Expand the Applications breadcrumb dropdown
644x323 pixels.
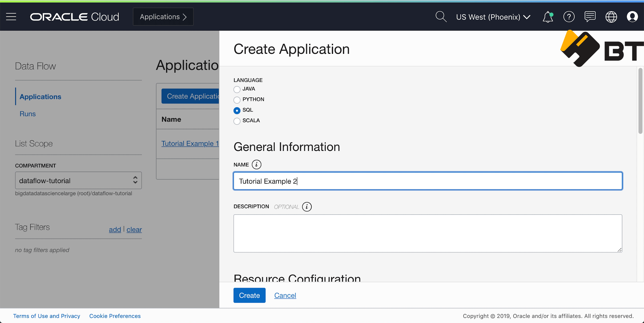163,16
